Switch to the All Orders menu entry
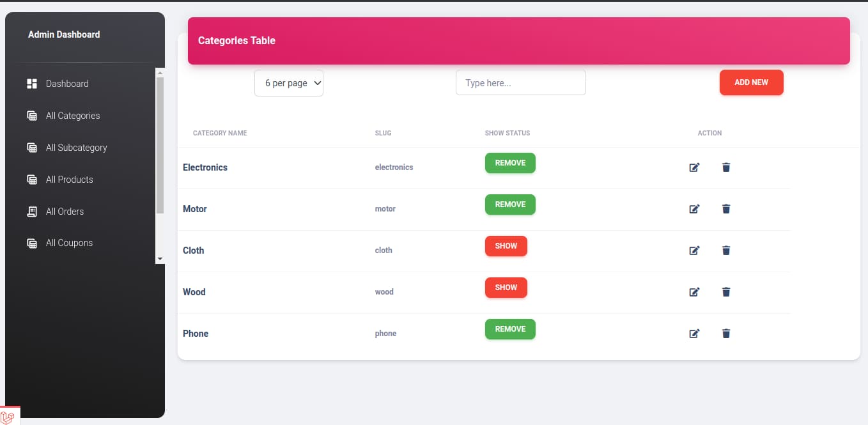The height and width of the screenshot is (425, 868). [x=64, y=211]
